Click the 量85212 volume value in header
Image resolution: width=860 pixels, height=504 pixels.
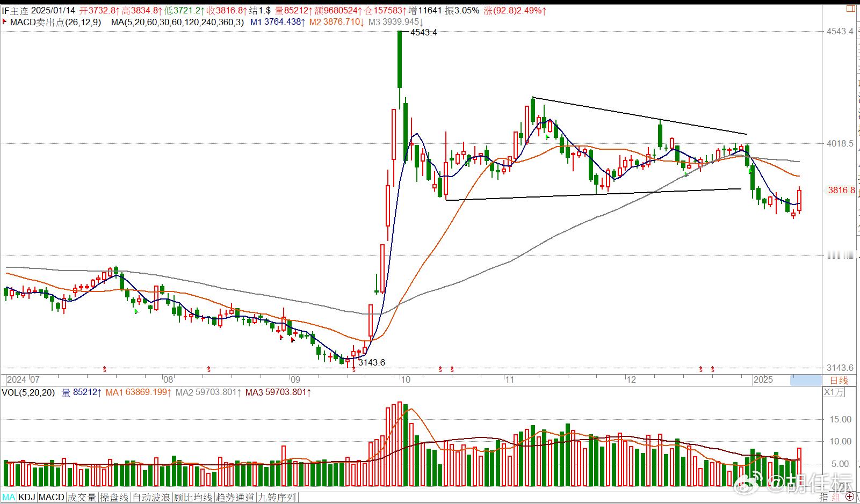point(294,10)
